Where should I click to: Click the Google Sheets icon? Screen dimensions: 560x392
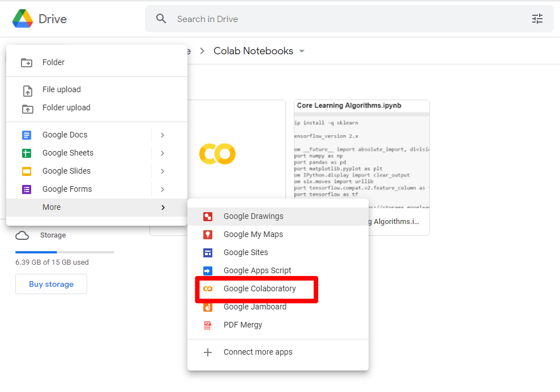click(x=27, y=153)
